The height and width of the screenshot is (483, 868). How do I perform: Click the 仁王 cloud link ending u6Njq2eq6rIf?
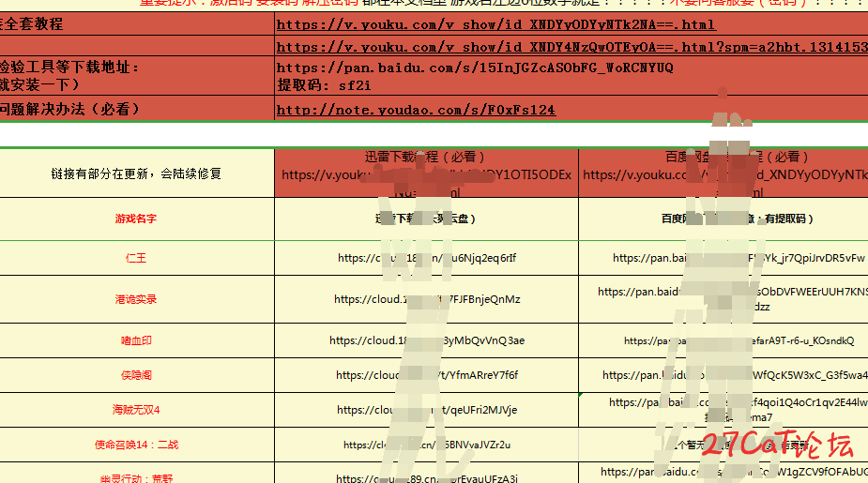(x=427, y=258)
